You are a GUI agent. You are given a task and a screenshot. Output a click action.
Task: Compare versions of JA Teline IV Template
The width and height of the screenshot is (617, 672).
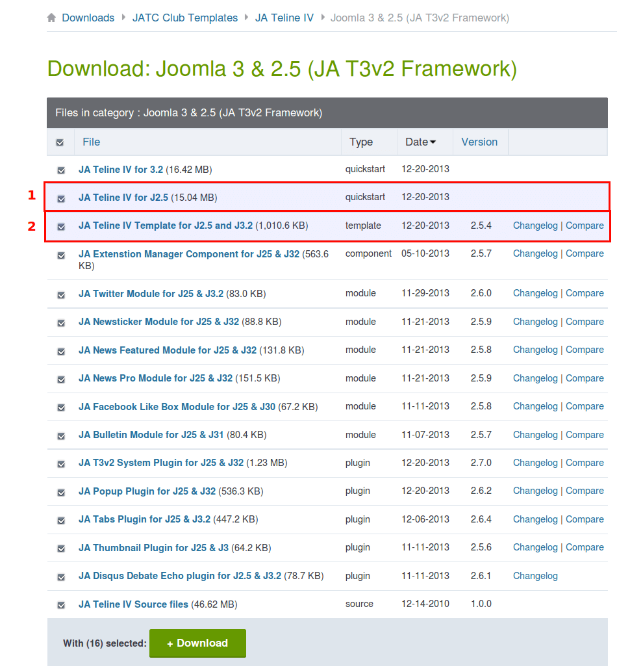point(585,226)
